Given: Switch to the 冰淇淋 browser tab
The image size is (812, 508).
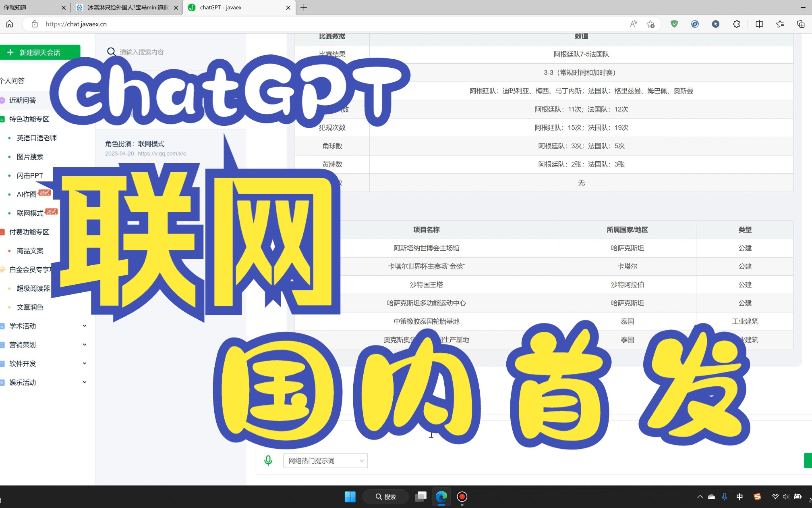Looking at the screenshot, I should 125,7.
